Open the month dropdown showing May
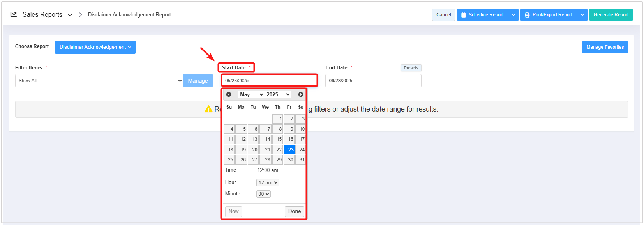 pos(251,94)
